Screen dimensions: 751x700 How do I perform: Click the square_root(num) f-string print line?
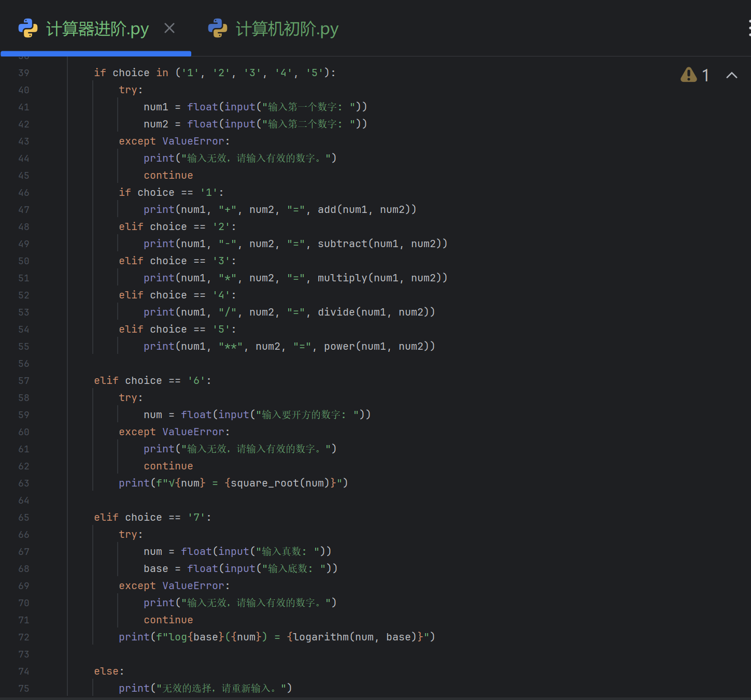click(x=233, y=483)
